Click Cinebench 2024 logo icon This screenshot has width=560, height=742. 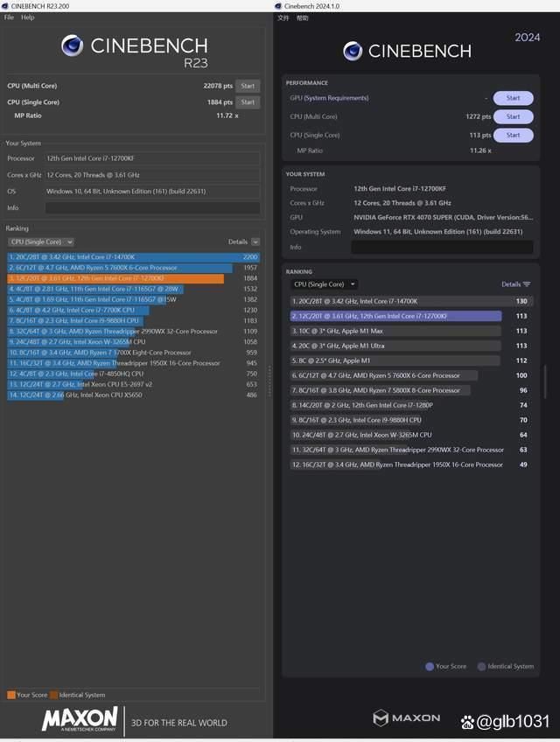(x=353, y=51)
